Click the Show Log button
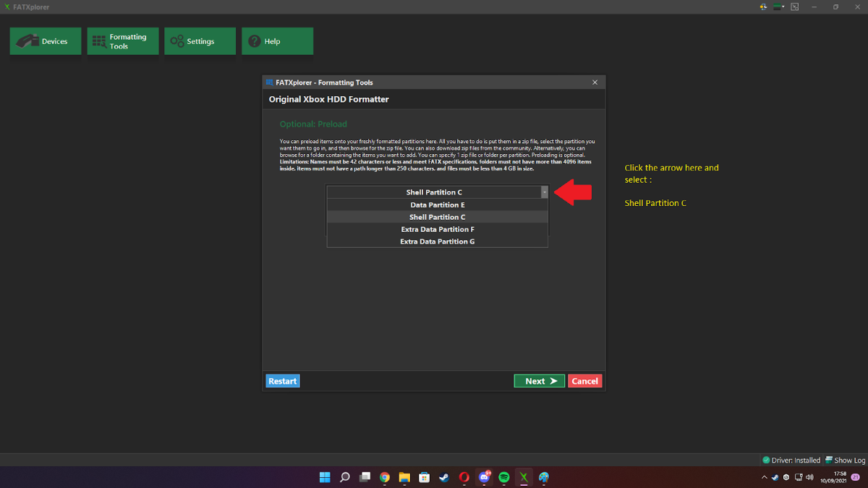The image size is (868, 488). pos(845,460)
